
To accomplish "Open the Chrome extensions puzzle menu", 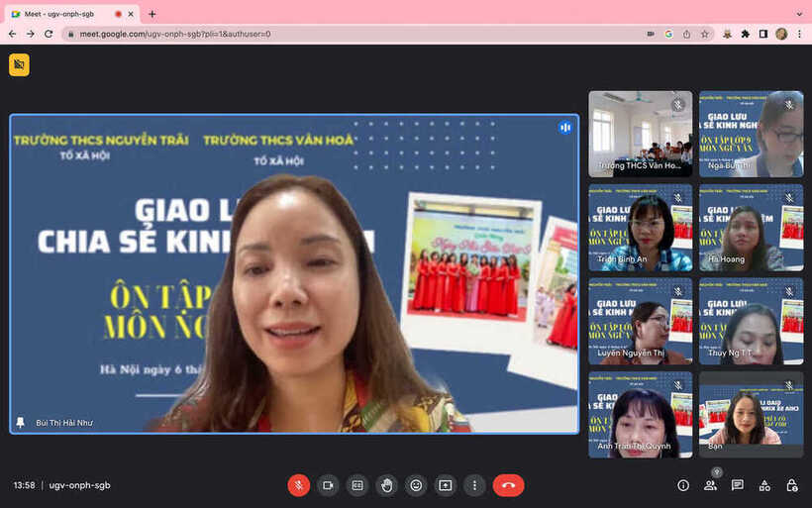I will tap(745, 34).
